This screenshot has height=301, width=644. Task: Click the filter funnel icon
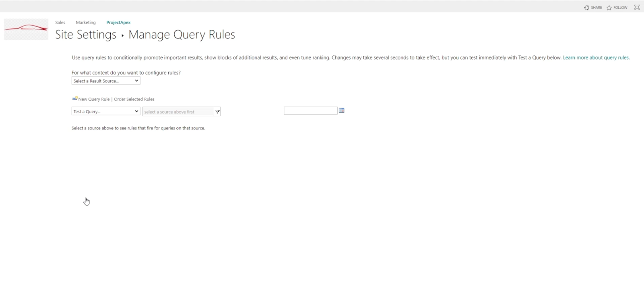pos(217,112)
